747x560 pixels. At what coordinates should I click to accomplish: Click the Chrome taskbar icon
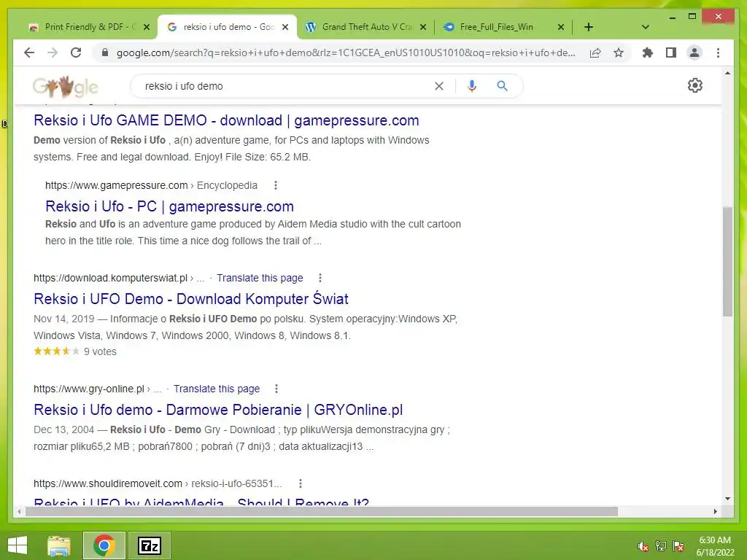click(x=104, y=545)
